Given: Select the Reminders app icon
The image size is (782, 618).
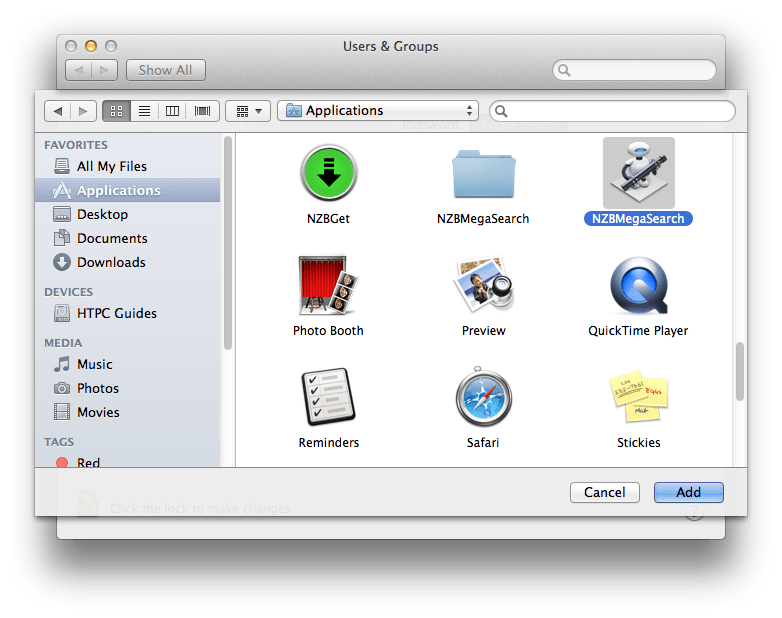Looking at the screenshot, I should [328, 398].
